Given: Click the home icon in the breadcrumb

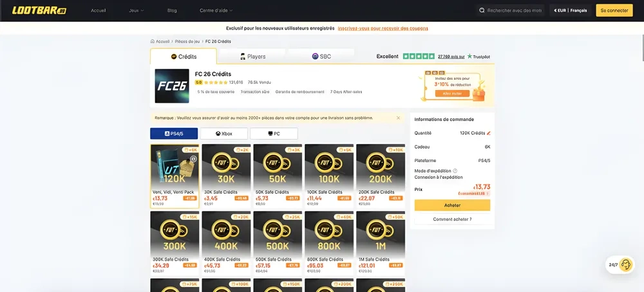Looking at the screenshot, I should click(153, 41).
